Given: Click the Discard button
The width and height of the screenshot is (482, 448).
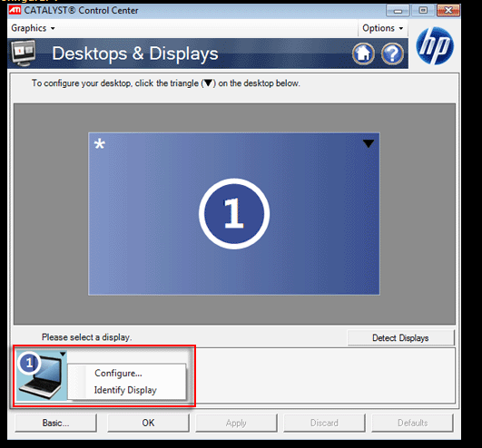Looking at the screenshot, I should click(x=324, y=423).
